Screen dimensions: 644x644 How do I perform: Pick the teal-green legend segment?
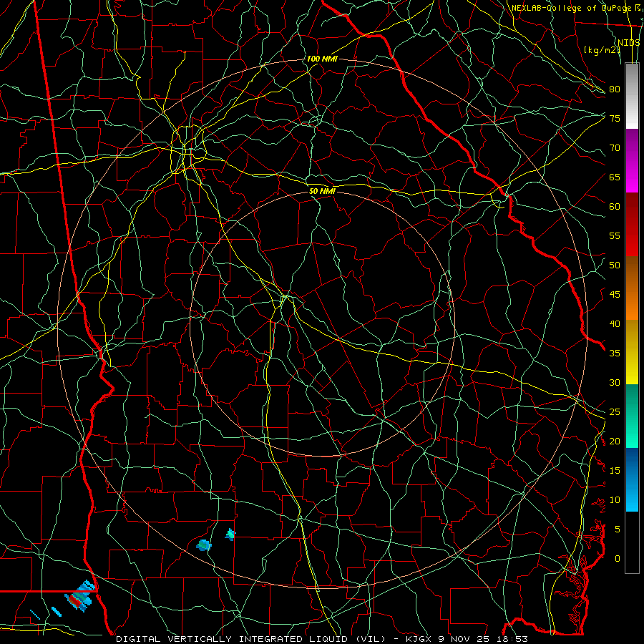pyautogui.click(x=632, y=416)
